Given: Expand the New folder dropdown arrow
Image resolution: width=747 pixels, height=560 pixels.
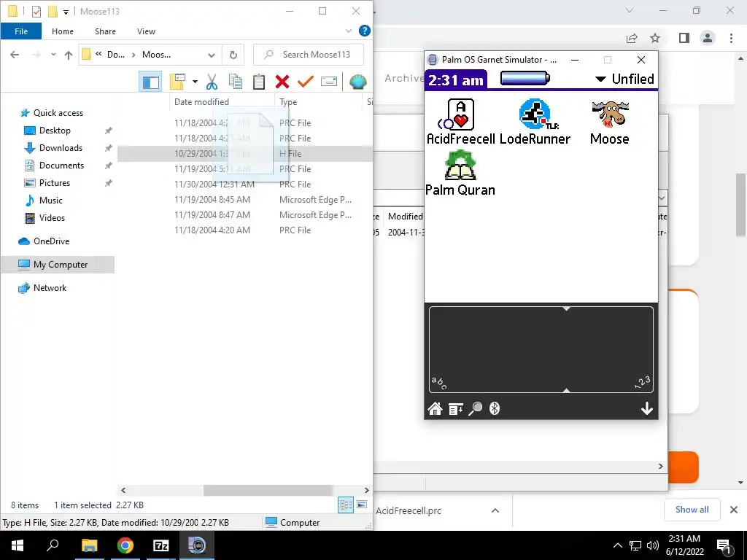Looking at the screenshot, I should [195, 82].
